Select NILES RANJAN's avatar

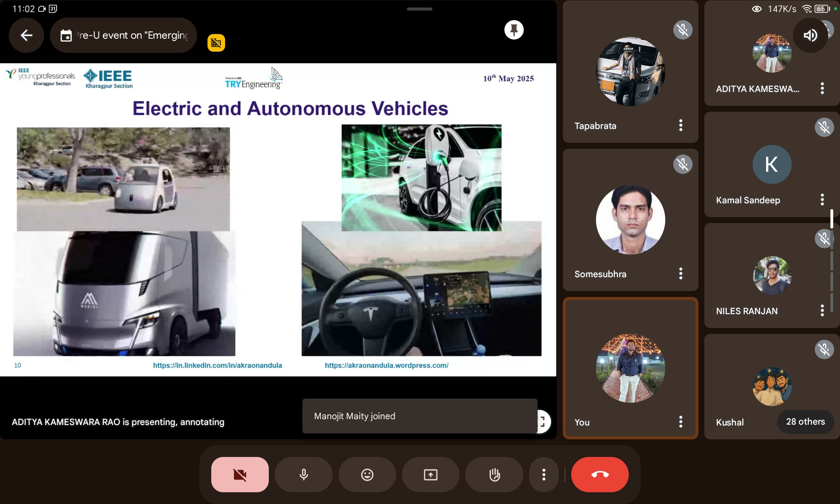(x=772, y=276)
